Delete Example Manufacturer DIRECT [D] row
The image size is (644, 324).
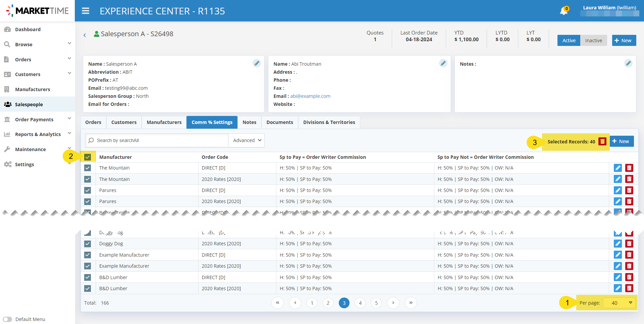pyautogui.click(x=629, y=255)
